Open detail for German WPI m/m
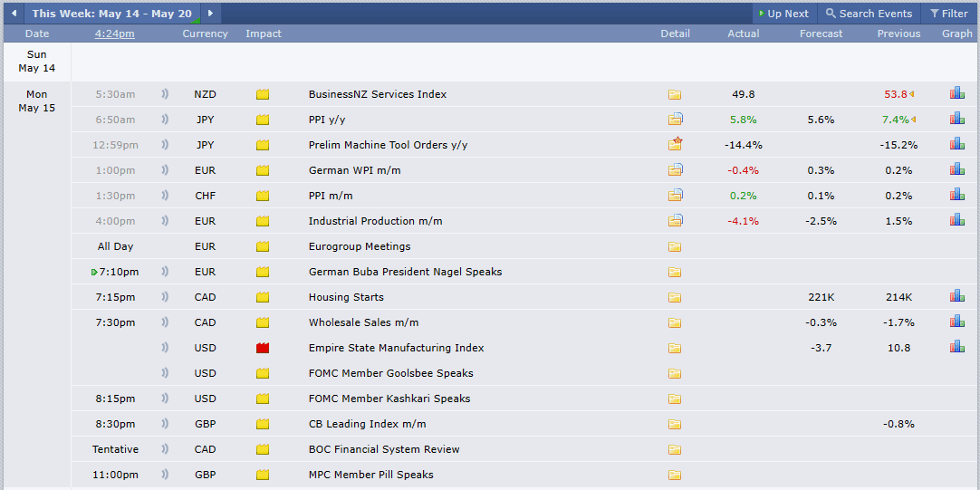 675,169
